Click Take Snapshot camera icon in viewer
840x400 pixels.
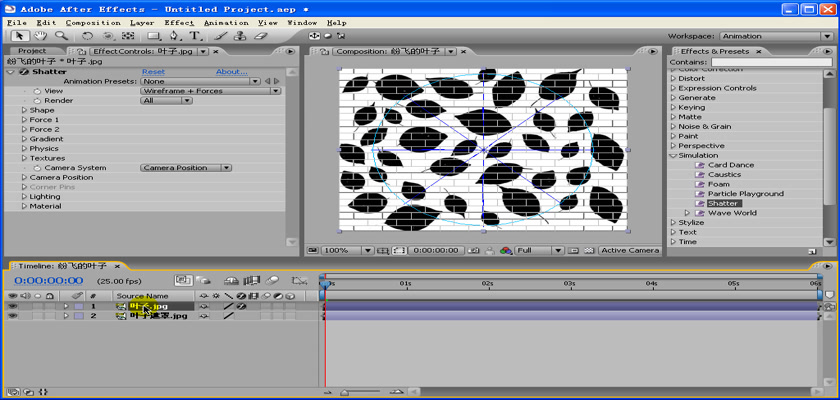[474, 251]
